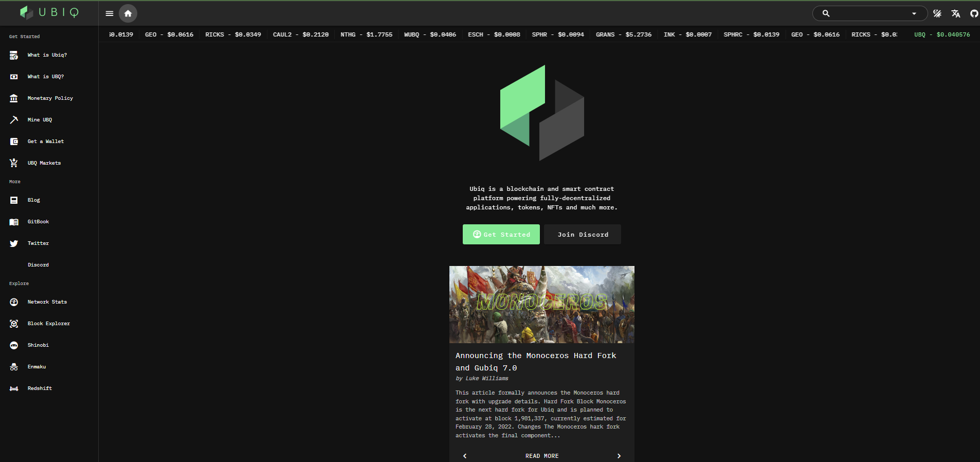The image size is (980, 462).
Task: Click the Ubiq logo in the header
Action: [x=49, y=12]
